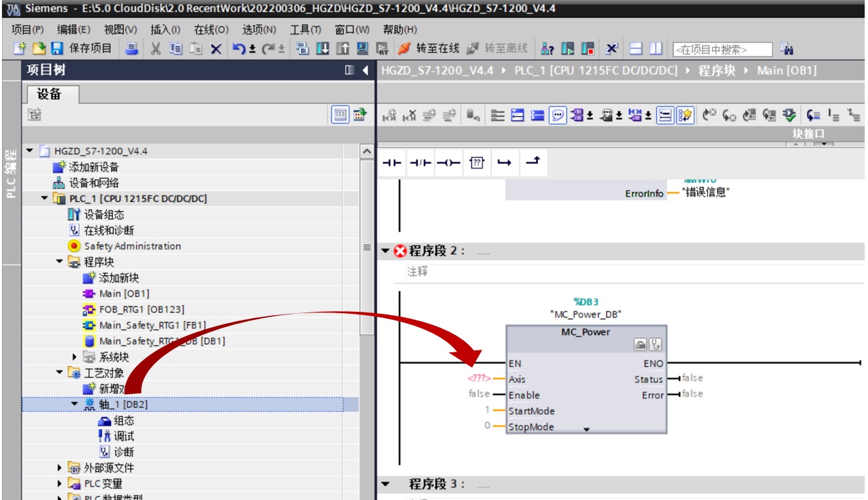The image size is (868, 500).
Task: Open the 选项(N) menu
Action: [x=259, y=29]
